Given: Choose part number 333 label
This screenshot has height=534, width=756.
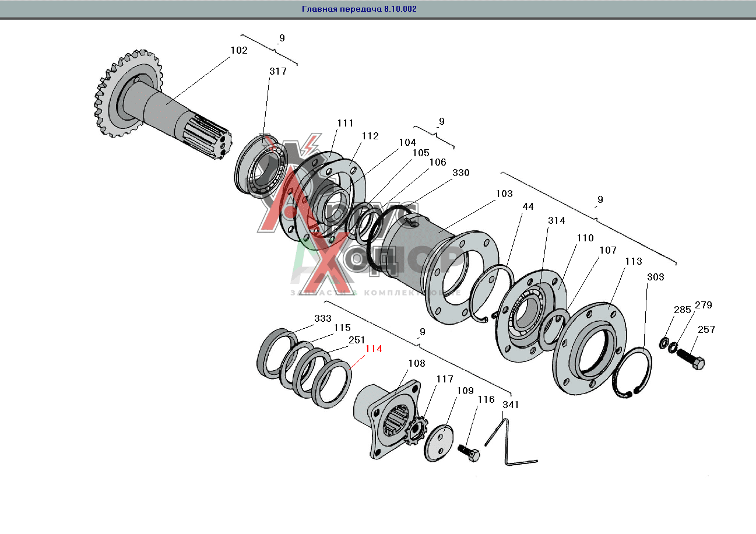Looking at the screenshot, I should click(x=323, y=319).
